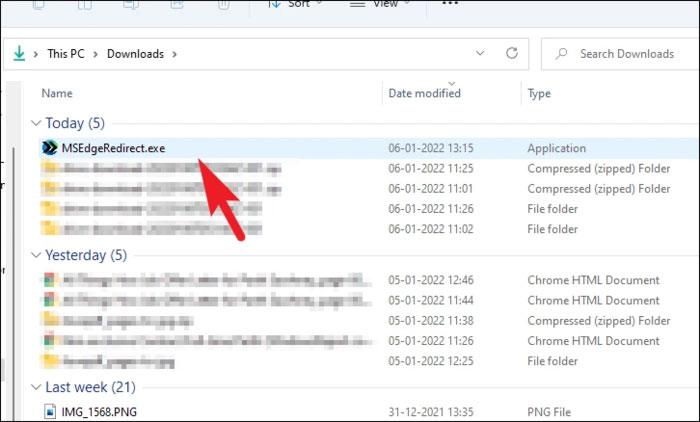This screenshot has height=422, width=700.
Task: Click Downloads in the breadcrumb path
Action: point(135,54)
